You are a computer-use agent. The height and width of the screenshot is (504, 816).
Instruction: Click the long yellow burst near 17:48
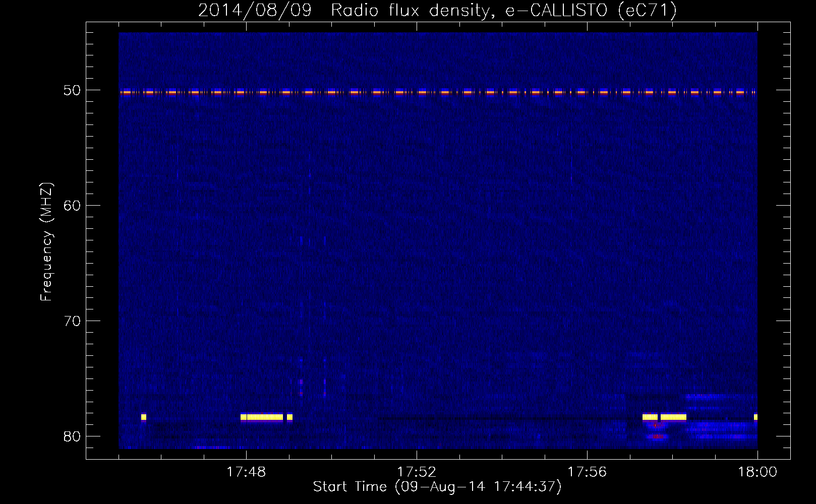(x=262, y=417)
